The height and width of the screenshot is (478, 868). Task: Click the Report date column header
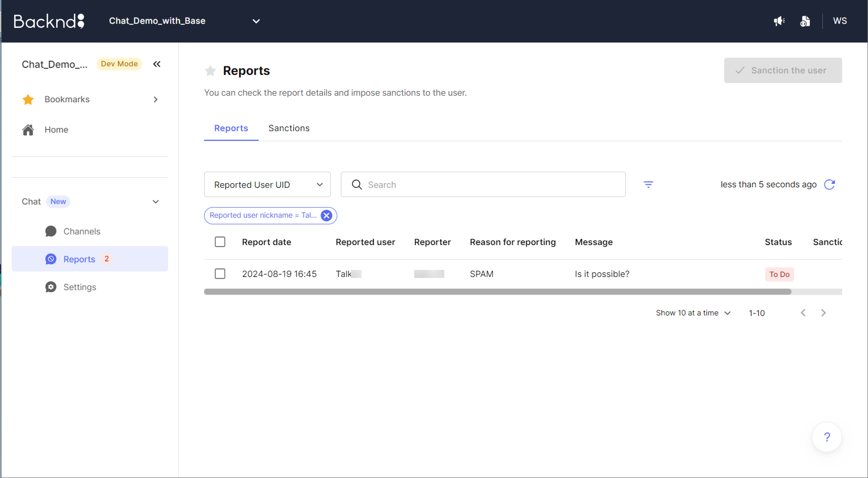266,242
